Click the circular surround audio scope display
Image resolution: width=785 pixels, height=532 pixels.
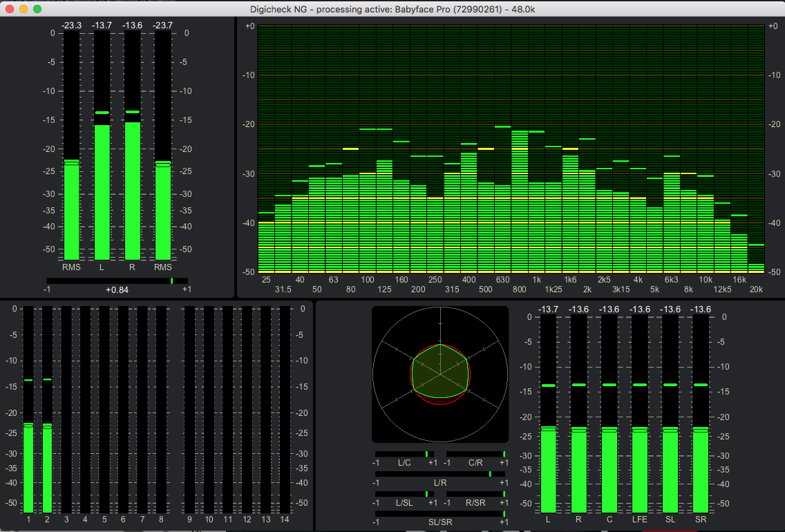pyautogui.click(x=439, y=374)
